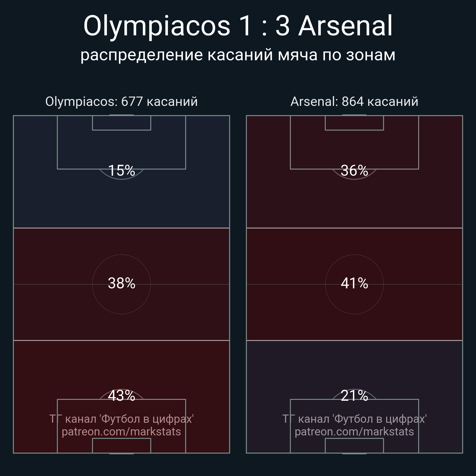Open patreon.com/markstats link on Olympiacos pitch
The height and width of the screenshot is (476, 476).
point(121,432)
